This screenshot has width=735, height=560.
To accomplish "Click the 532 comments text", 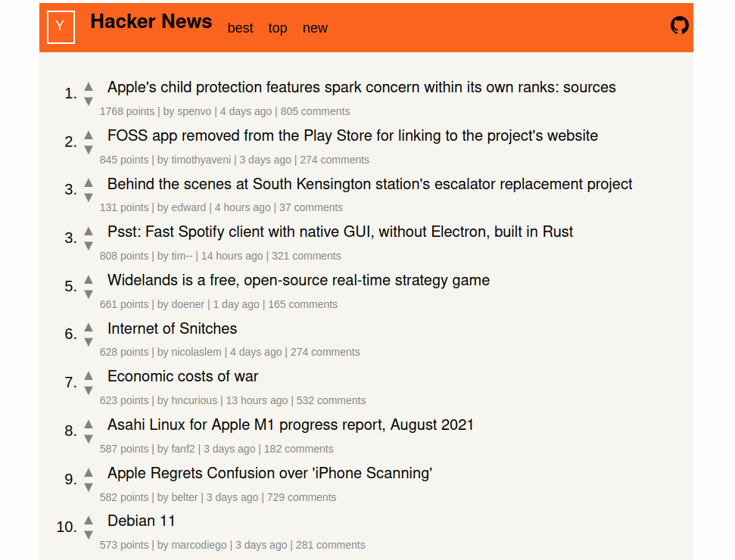I will point(331,400).
